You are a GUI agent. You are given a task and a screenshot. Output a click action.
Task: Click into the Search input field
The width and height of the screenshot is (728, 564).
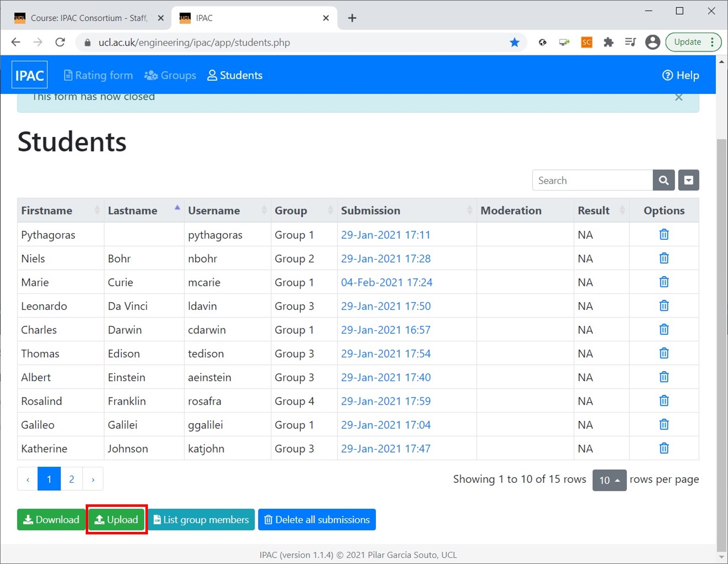pyautogui.click(x=593, y=180)
